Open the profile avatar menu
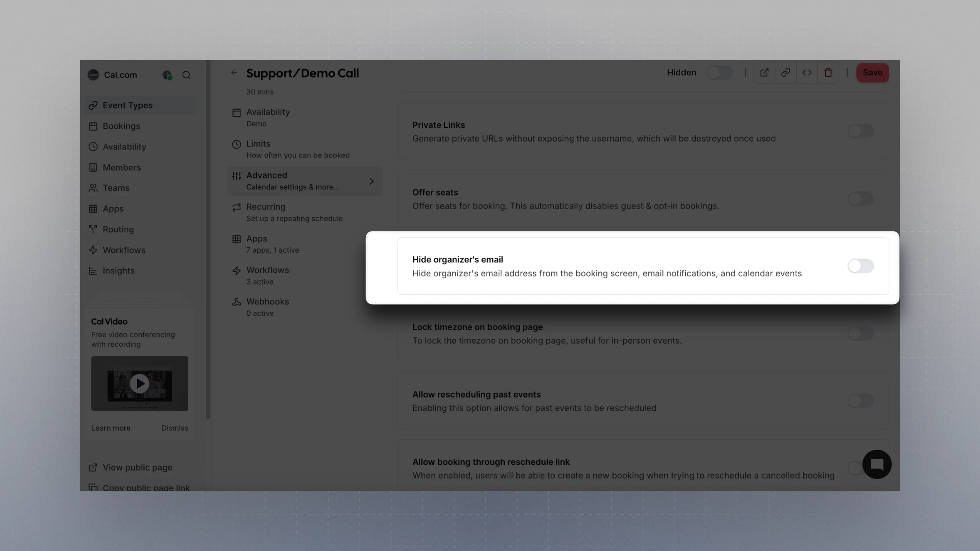Image resolution: width=980 pixels, height=551 pixels. 167,75
